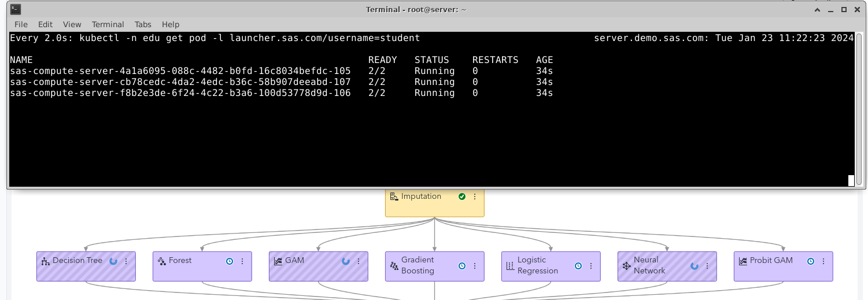Open the Gradient Boosting node options menu
868x300 pixels.
[x=475, y=266]
